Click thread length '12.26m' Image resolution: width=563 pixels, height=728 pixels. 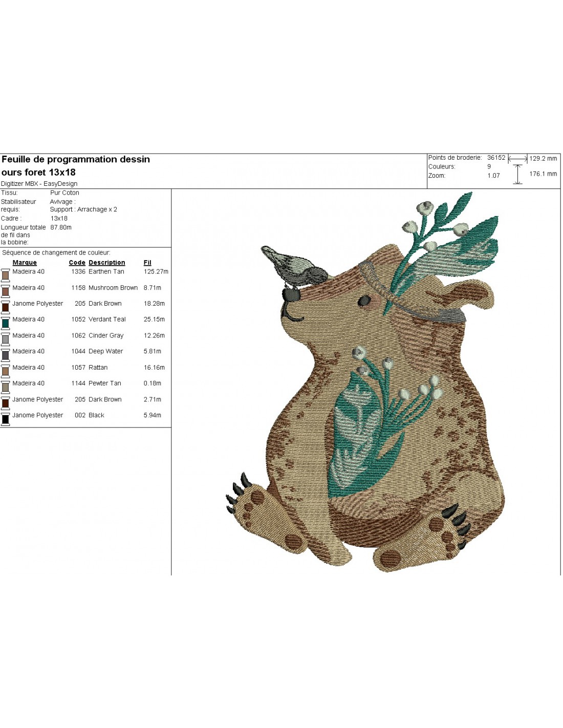pyautogui.click(x=154, y=336)
